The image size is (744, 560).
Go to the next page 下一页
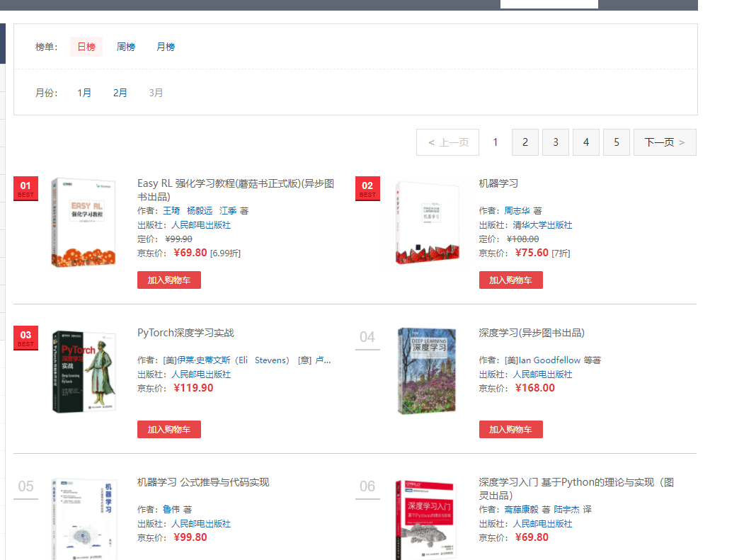[x=664, y=142]
